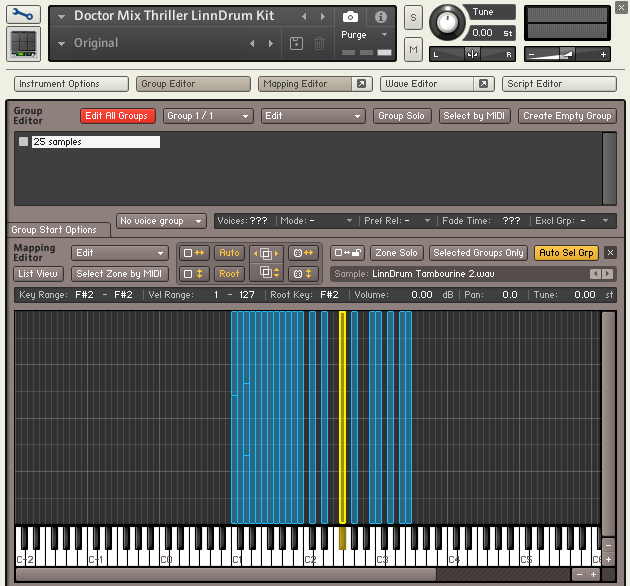The width and height of the screenshot is (630, 586).
Task: Expand the No voice group dropdown
Action: point(162,220)
